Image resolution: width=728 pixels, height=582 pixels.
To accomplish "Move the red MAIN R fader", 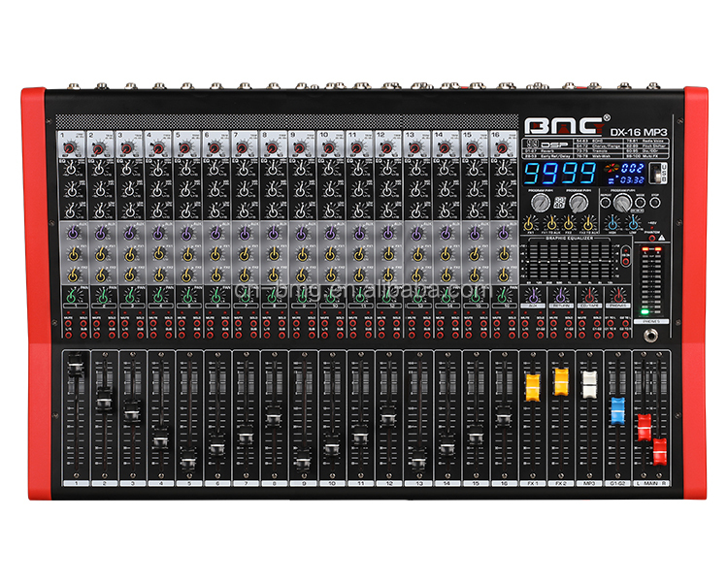I will (x=660, y=451).
